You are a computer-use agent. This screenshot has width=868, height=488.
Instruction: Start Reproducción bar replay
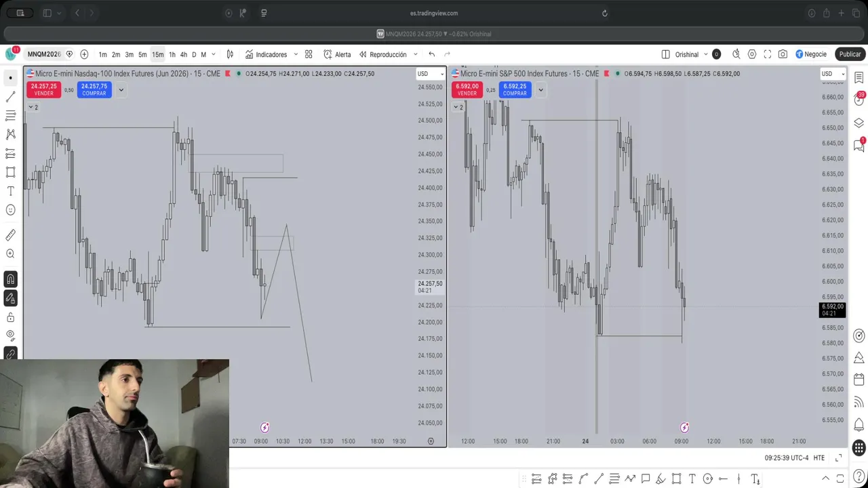pos(382,54)
